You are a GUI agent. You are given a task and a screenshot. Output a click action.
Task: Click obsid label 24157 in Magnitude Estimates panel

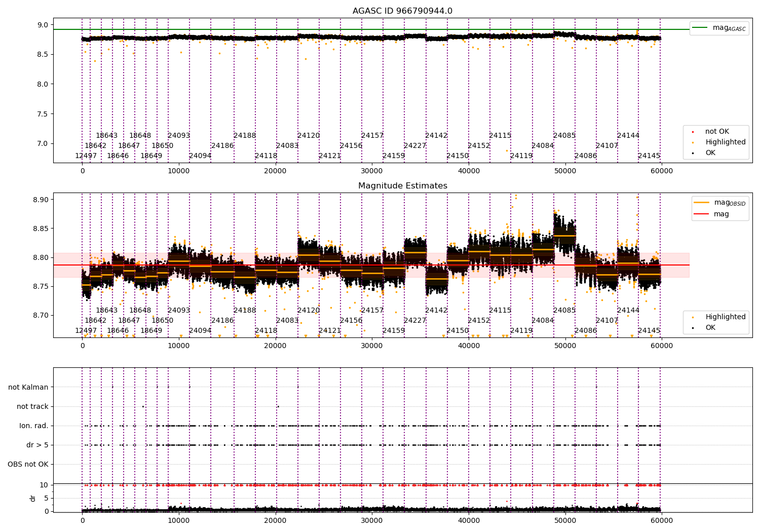point(372,311)
